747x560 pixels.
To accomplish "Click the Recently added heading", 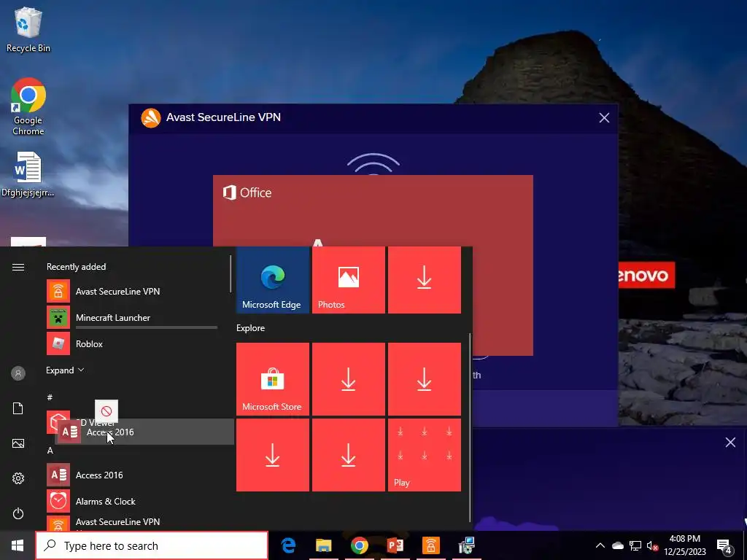I will tap(76, 267).
